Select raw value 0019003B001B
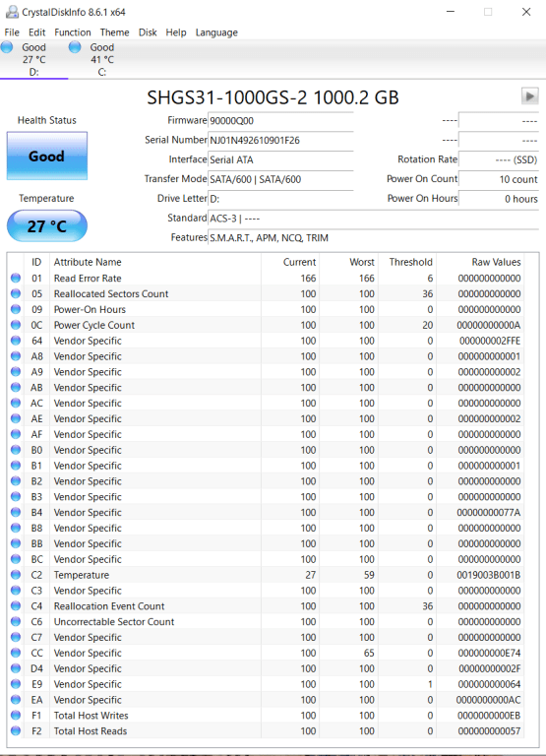The image size is (546, 756). click(x=489, y=575)
